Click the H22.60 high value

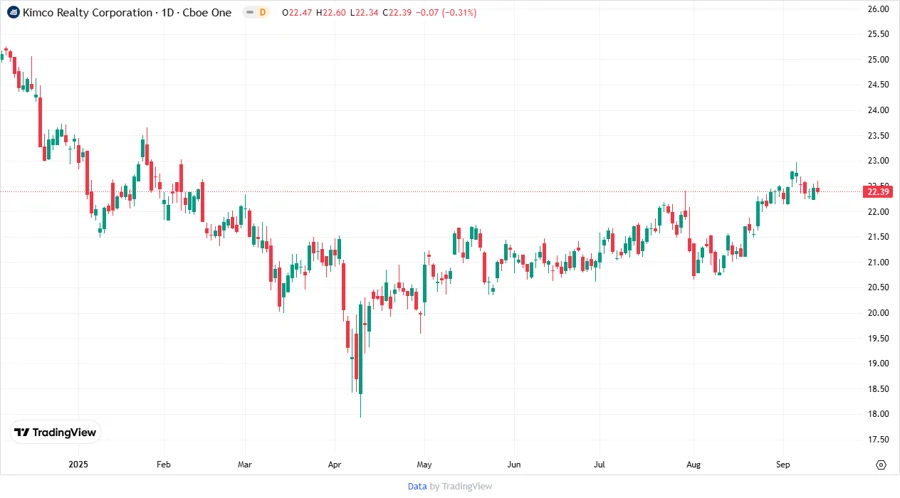tap(331, 12)
